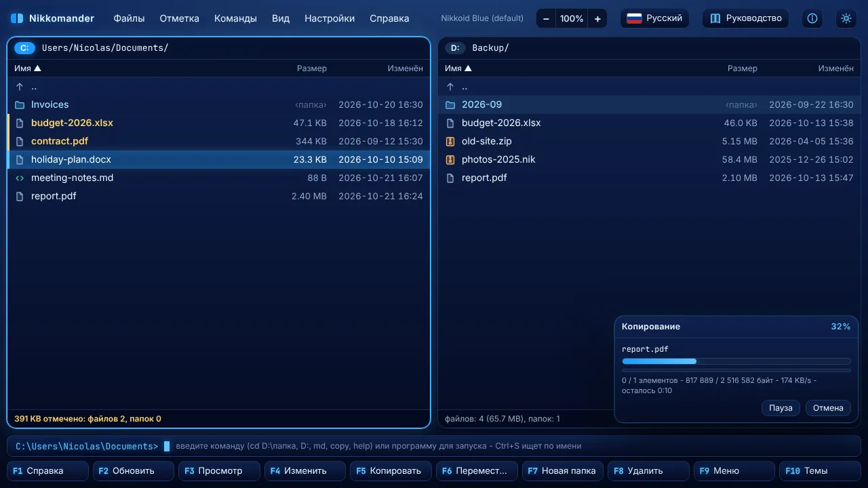Sort left panel by Размер column
The width and height of the screenshot is (868, 488).
tap(312, 68)
